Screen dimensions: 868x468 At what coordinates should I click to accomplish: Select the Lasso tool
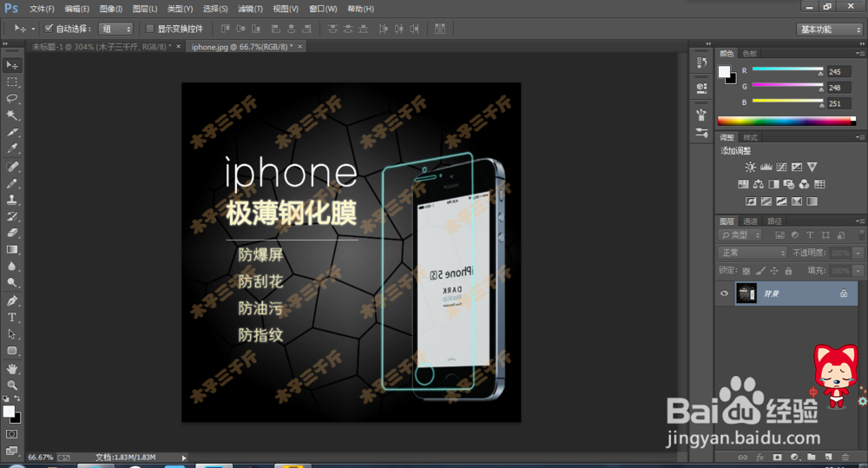click(x=11, y=99)
